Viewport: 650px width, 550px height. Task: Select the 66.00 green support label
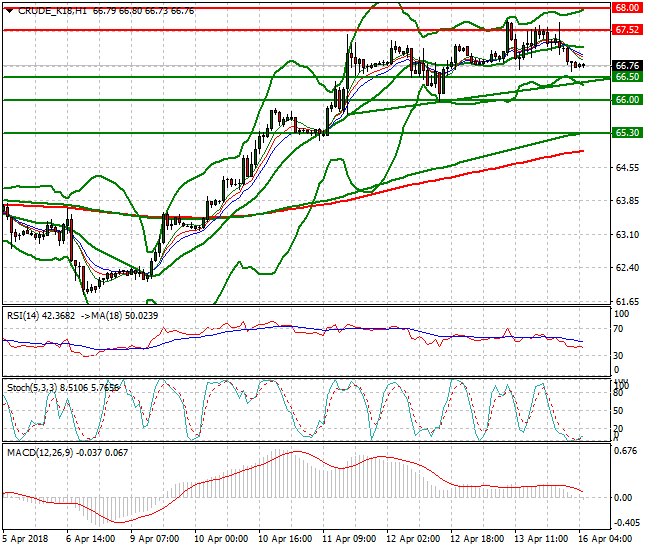pyautogui.click(x=627, y=99)
